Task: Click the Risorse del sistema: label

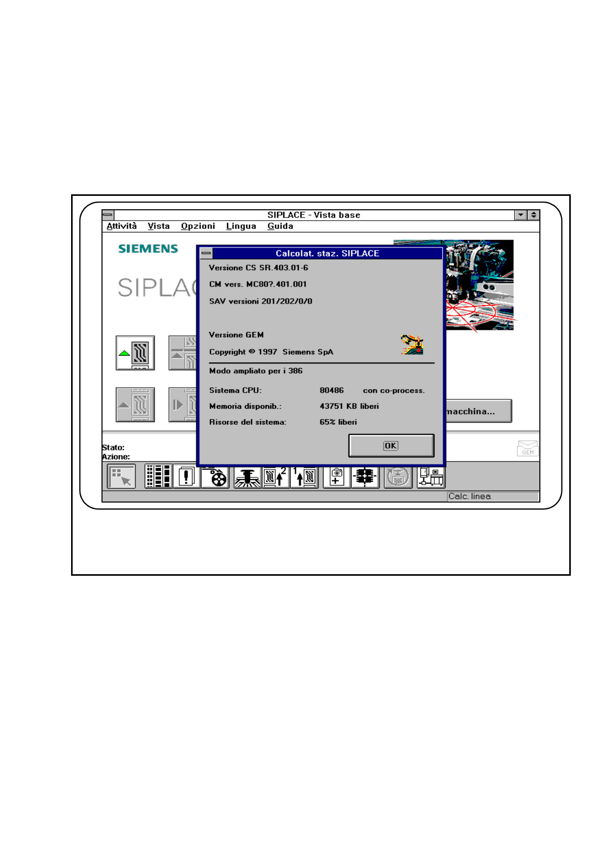Action: point(248,422)
